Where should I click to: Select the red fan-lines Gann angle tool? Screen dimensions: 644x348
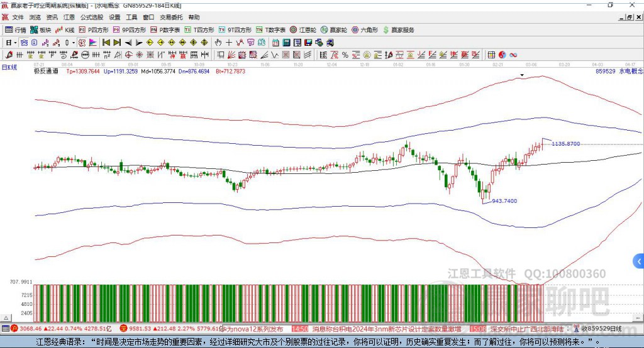(231, 55)
